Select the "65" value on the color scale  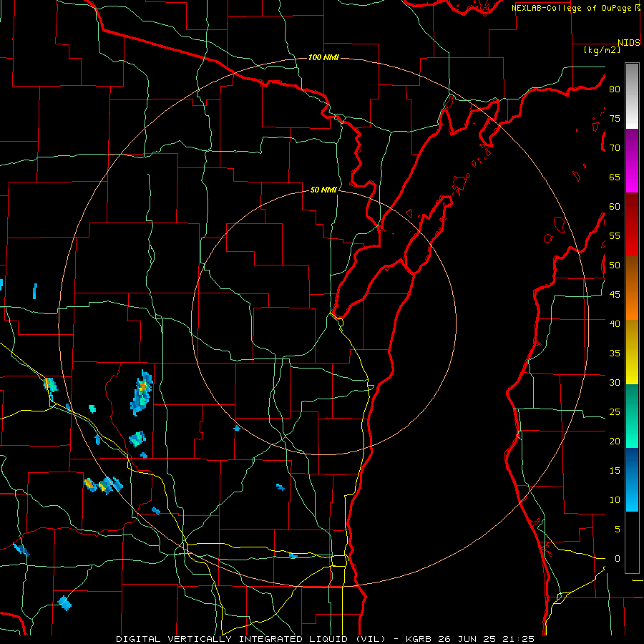coord(615,177)
